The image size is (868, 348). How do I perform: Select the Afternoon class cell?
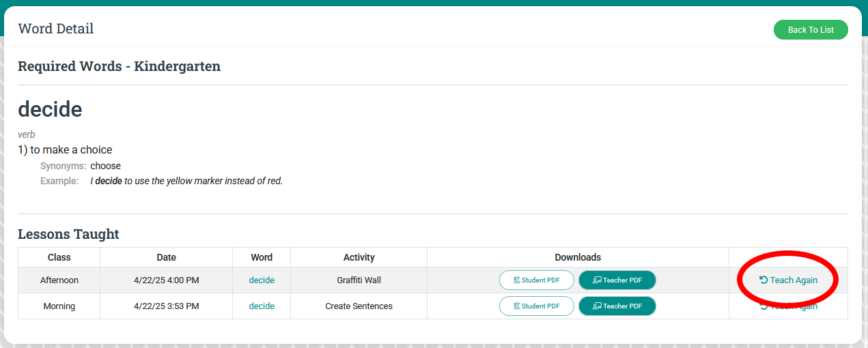59,280
